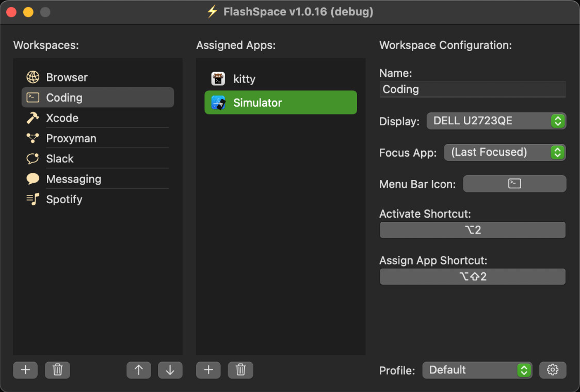This screenshot has width=580, height=392.
Task: Move workspace up with arrow button
Action: (139, 370)
